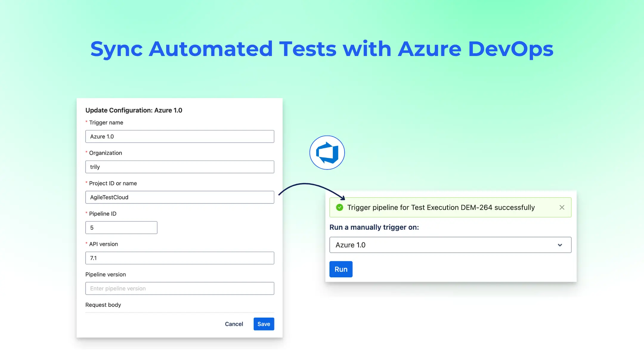Click the Trigger name label

point(106,122)
